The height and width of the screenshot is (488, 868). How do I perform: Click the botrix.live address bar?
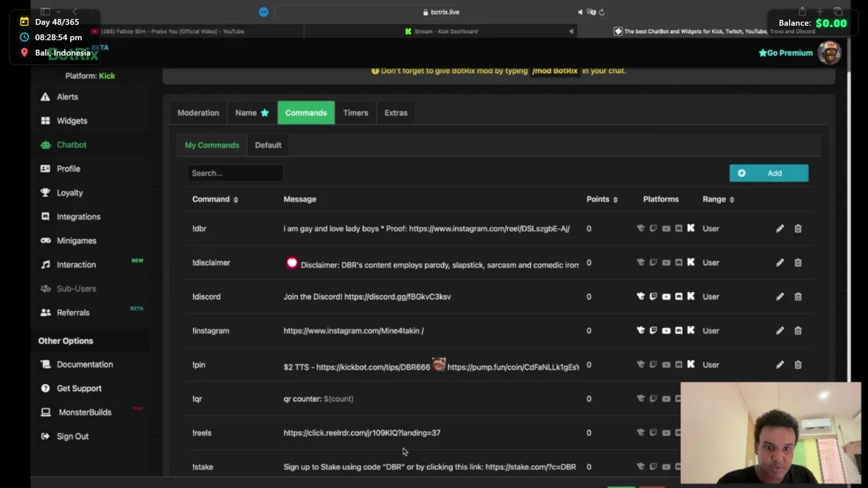(441, 12)
